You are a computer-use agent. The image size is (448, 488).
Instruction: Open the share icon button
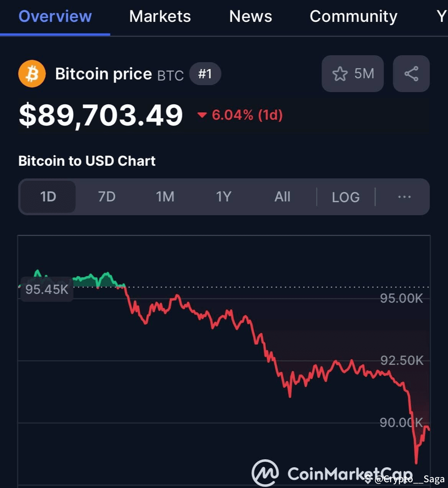411,74
